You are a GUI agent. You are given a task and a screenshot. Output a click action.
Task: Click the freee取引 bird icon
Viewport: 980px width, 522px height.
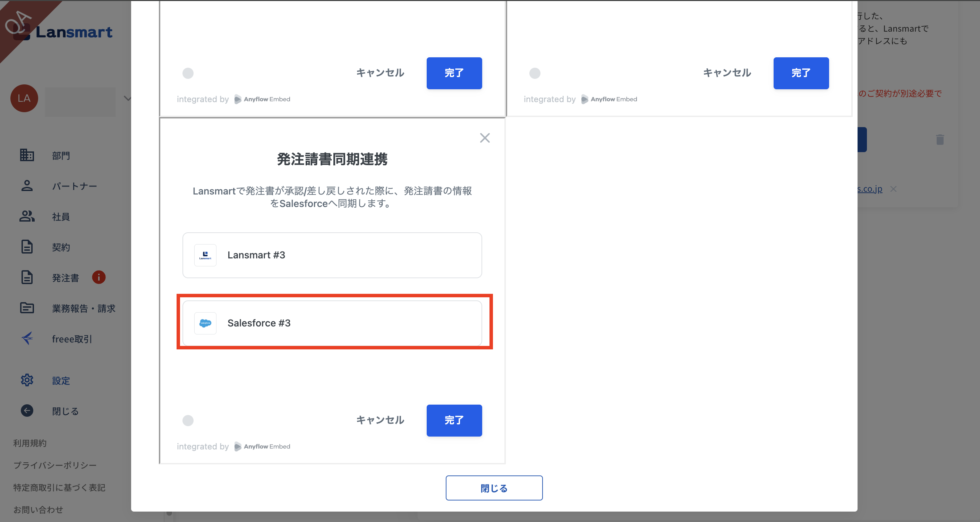point(27,339)
